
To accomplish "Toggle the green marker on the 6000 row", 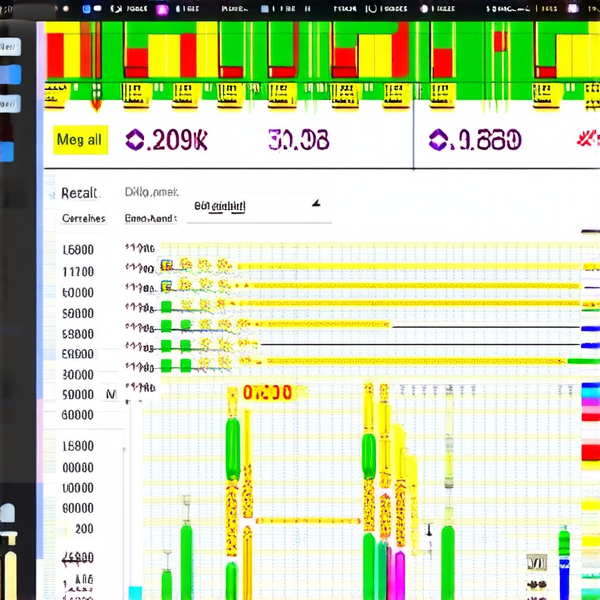I will (167, 307).
